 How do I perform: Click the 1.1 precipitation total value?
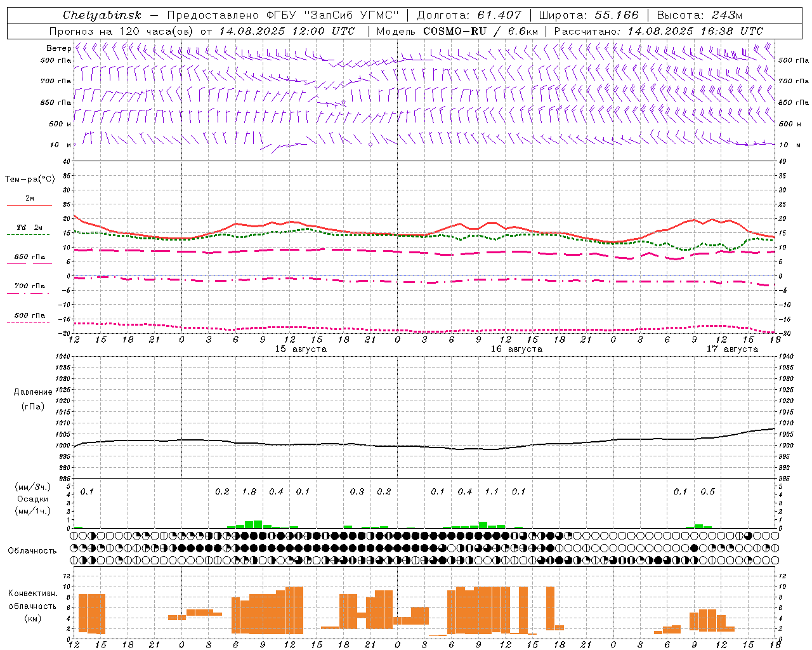[492, 491]
